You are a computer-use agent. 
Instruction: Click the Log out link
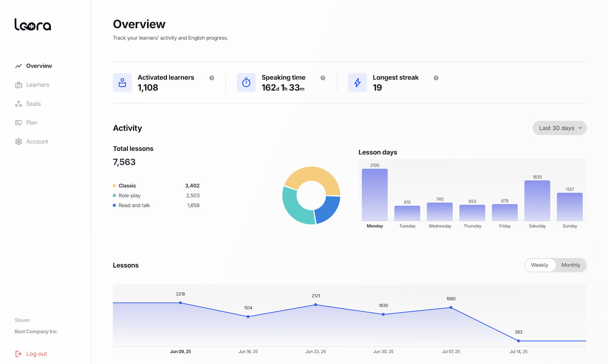tap(36, 354)
